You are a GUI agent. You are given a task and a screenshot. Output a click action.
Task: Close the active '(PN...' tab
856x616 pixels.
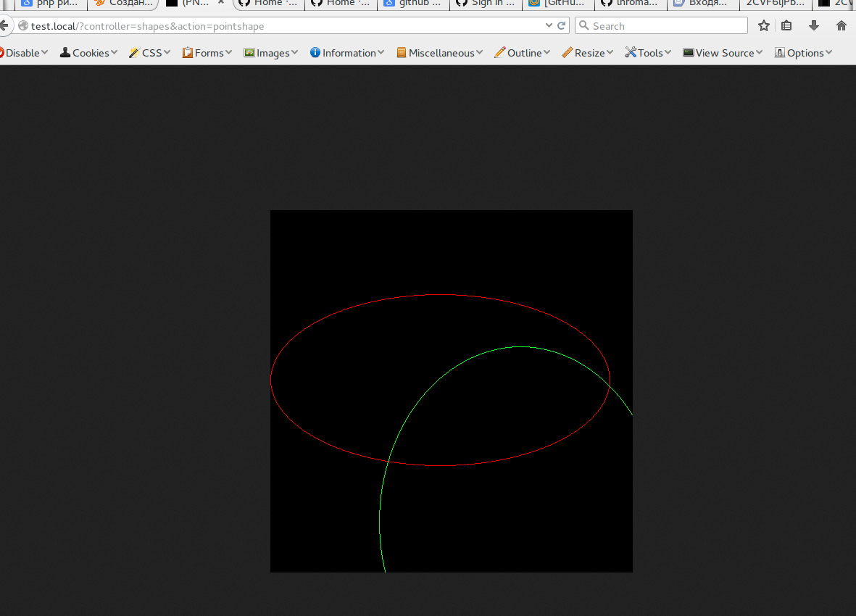click(221, 3)
